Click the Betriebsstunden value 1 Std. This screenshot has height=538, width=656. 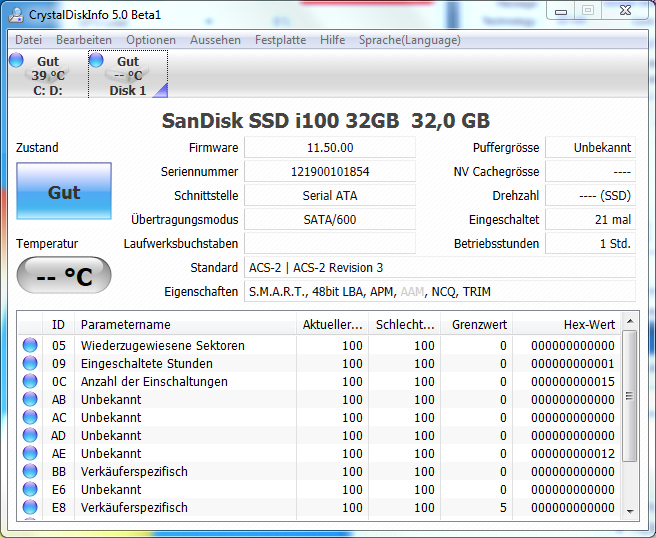tap(590, 243)
